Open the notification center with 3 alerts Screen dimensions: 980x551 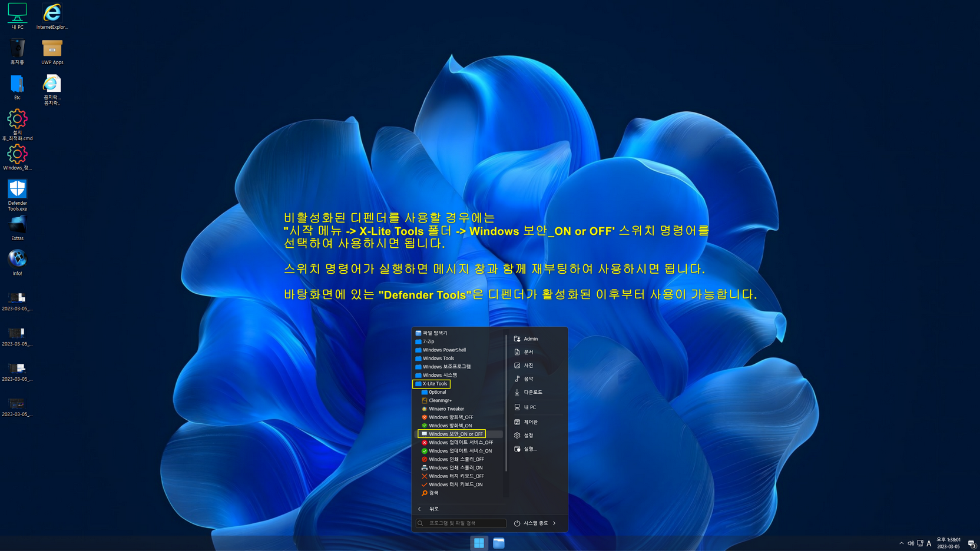tap(972, 543)
